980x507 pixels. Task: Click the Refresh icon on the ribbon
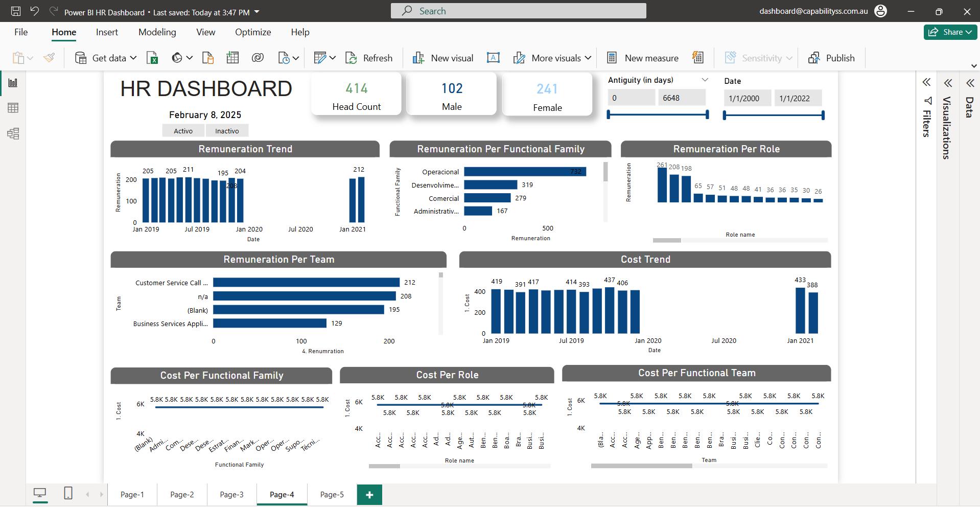coord(369,57)
